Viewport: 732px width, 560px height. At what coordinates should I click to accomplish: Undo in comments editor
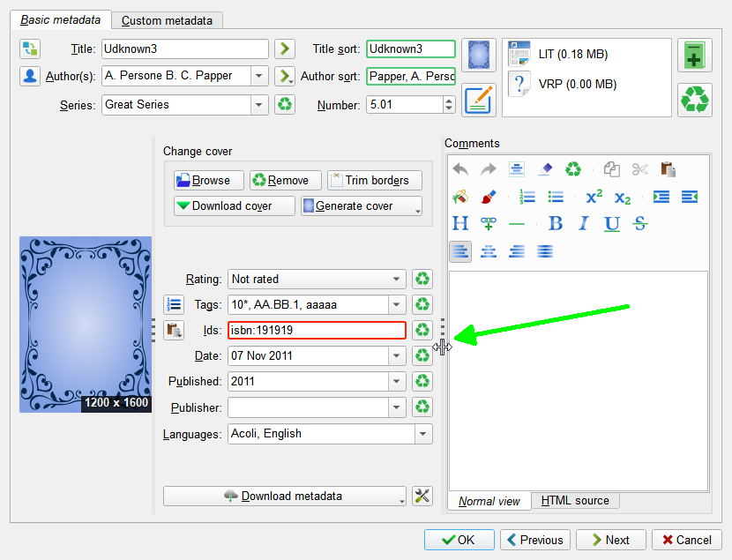click(460, 169)
